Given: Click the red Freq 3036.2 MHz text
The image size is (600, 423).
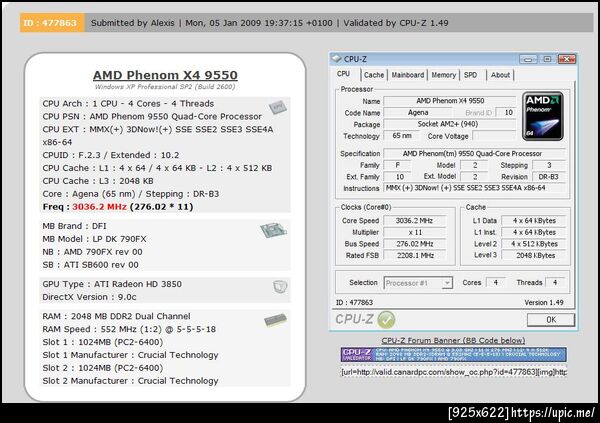Looking at the screenshot, I should [99, 207].
